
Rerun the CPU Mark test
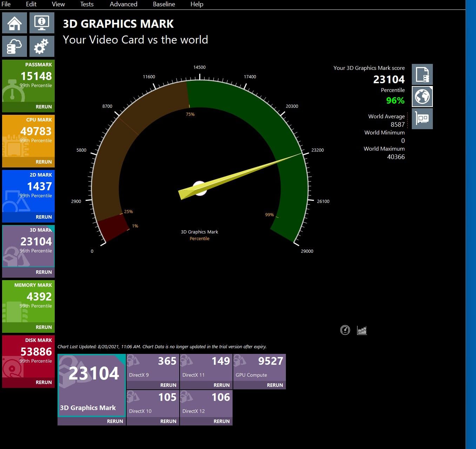coord(43,162)
